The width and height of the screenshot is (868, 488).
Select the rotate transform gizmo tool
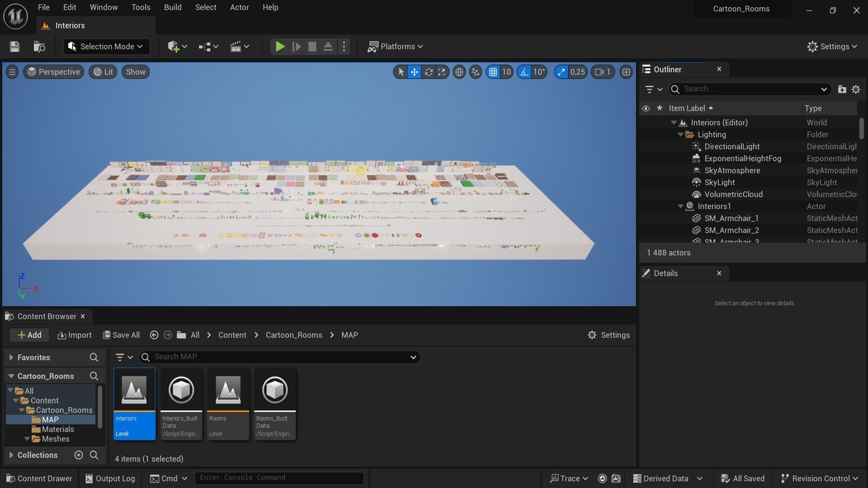pyautogui.click(x=428, y=72)
